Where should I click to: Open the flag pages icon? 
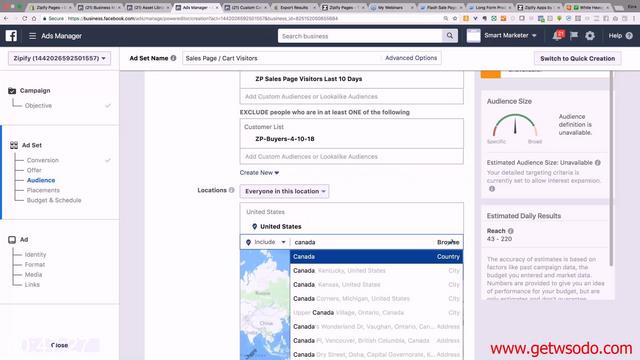pyautogui.click(x=574, y=36)
